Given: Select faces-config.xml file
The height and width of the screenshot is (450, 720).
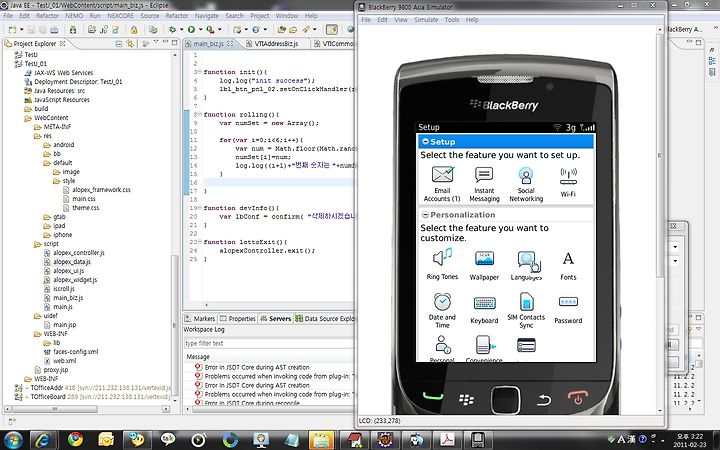Looking at the screenshot, I should tap(75, 352).
